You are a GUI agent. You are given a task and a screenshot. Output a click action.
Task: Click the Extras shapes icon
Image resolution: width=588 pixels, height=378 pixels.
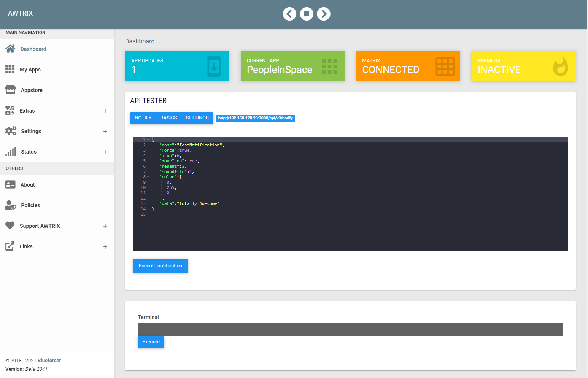pyautogui.click(x=10, y=111)
